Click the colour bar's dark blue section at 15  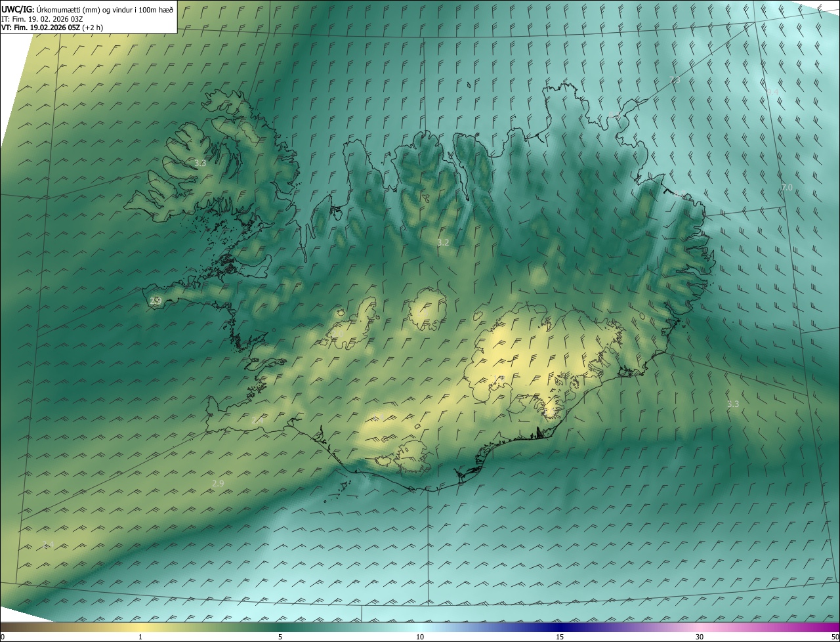click(x=560, y=627)
